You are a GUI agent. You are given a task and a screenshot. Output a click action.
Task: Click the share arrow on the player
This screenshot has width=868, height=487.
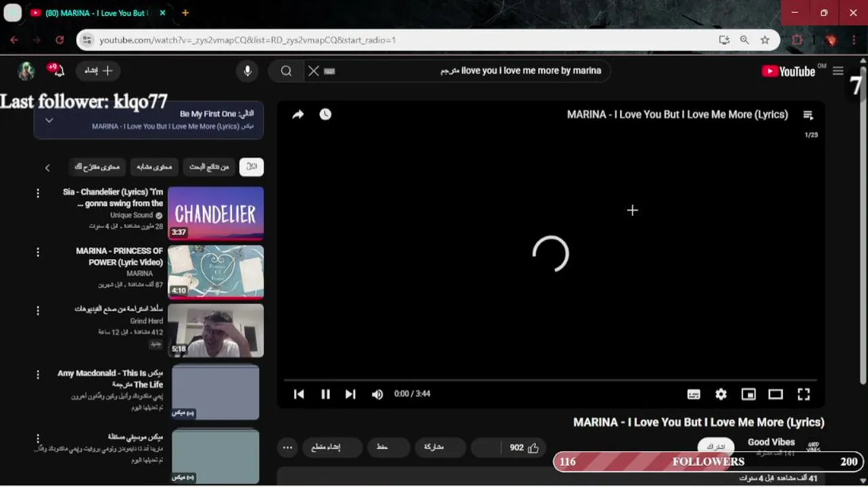click(298, 114)
